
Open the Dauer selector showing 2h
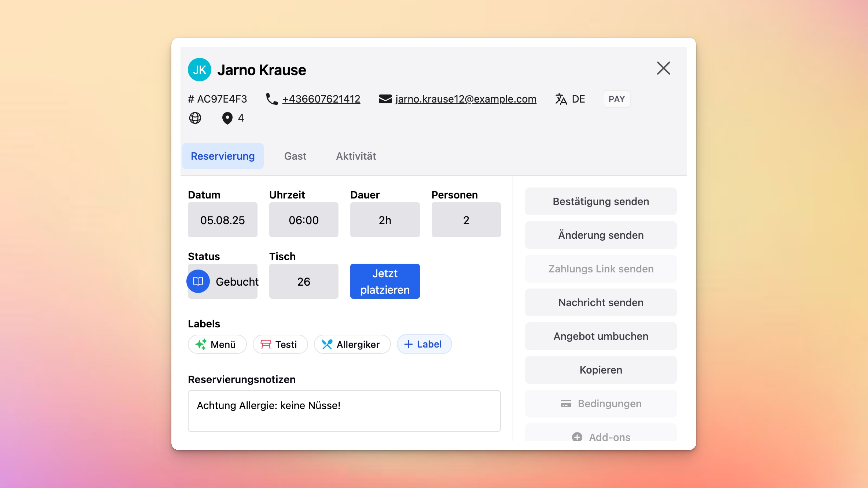[385, 220]
